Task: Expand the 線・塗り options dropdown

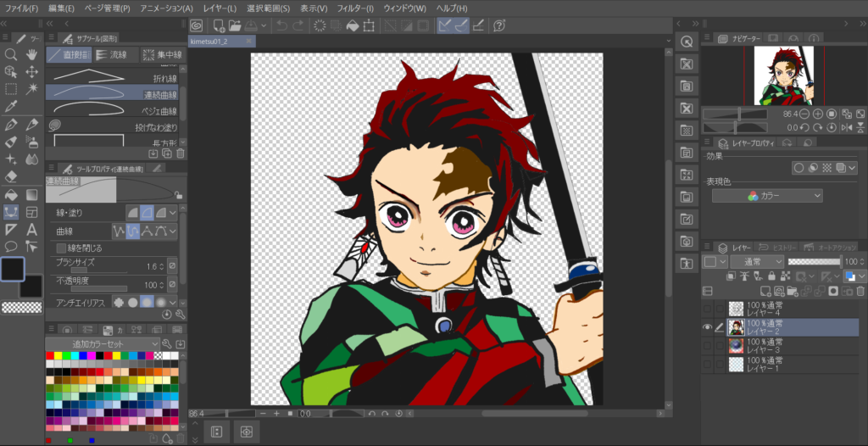Action: (x=173, y=212)
